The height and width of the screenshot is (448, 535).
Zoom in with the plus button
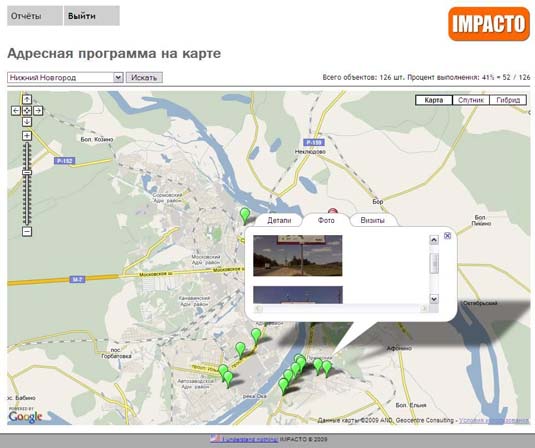pos(27,136)
